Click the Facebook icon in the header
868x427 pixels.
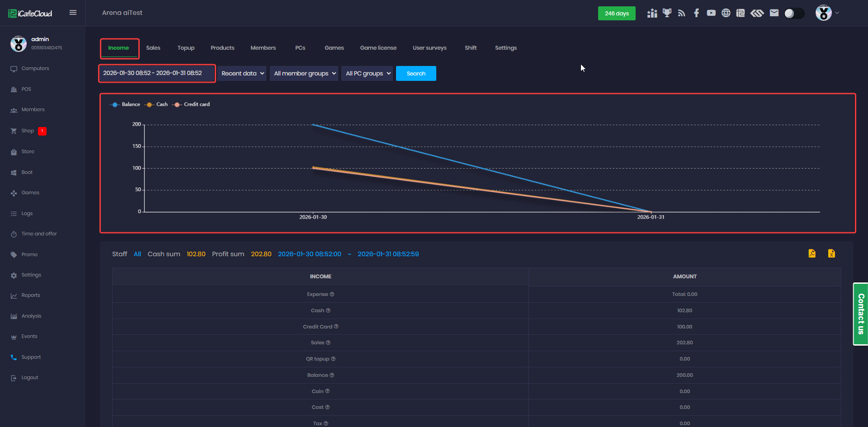point(696,13)
